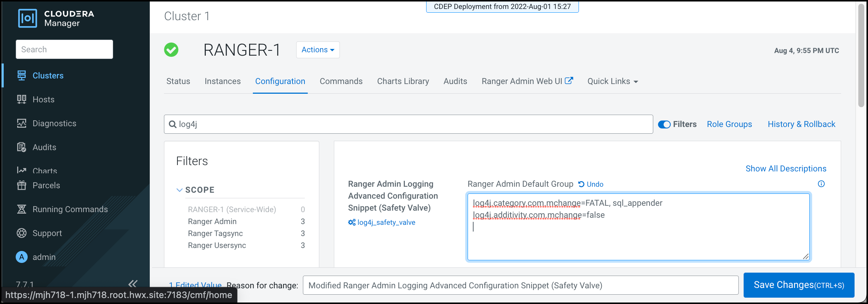This screenshot has width=868, height=304.
Task: Open Running Commands in the sidebar
Action: coord(70,209)
